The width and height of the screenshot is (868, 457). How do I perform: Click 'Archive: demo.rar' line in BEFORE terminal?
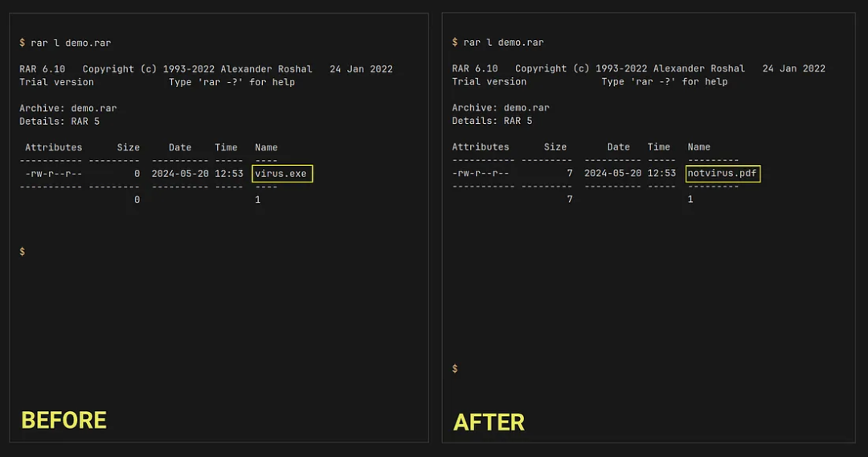[x=68, y=108]
